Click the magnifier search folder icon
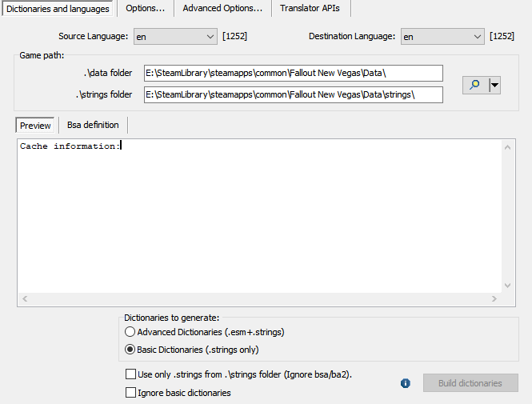The image size is (532, 404). click(475, 85)
